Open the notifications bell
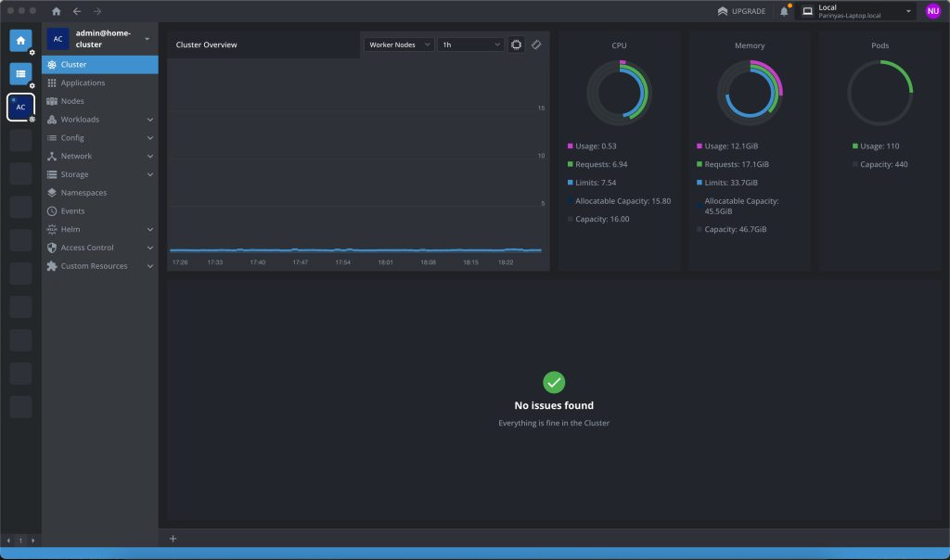The image size is (950, 560). click(x=784, y=11)
